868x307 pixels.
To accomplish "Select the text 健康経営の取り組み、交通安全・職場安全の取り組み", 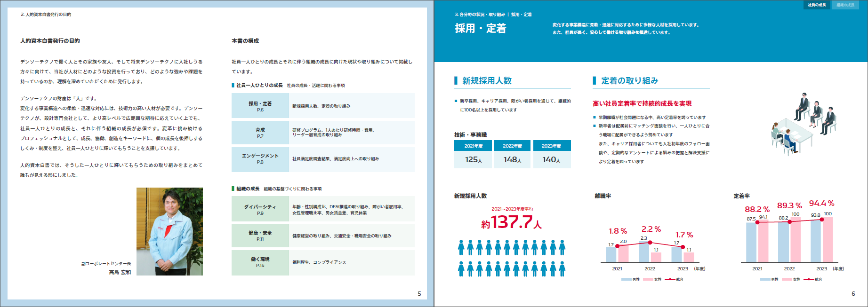I will 342,236.
